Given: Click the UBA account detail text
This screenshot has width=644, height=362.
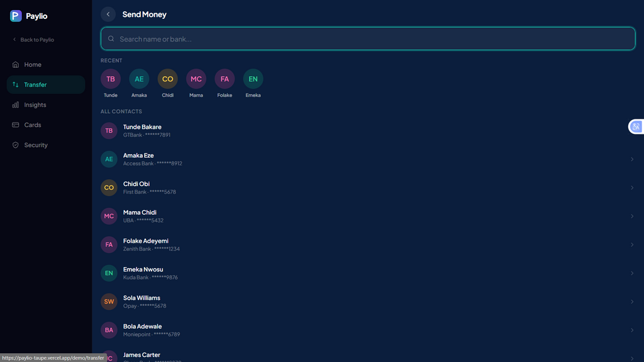Looking at the screenshot, I should [143, 221].
